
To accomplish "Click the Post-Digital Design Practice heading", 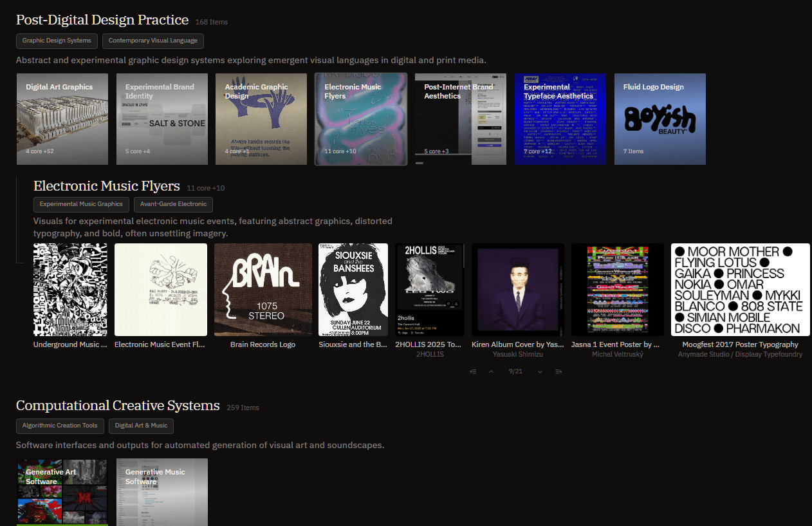I will (102, 20).
